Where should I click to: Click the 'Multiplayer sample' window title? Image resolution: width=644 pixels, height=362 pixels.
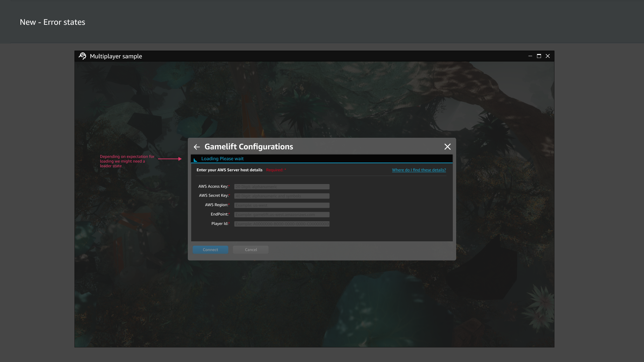click(x=116, y=56)
